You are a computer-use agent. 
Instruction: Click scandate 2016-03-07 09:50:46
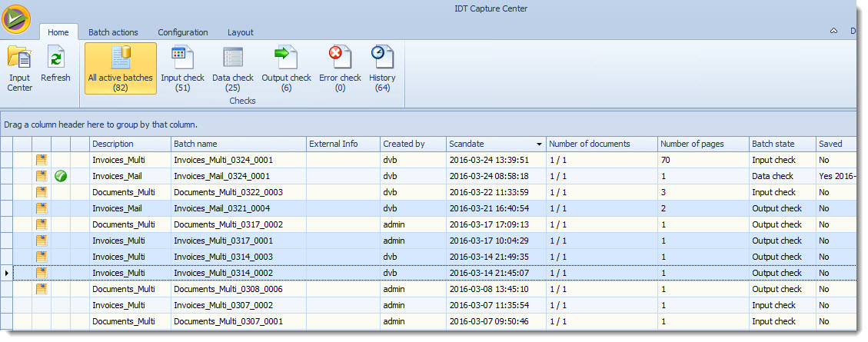(489, 321)
